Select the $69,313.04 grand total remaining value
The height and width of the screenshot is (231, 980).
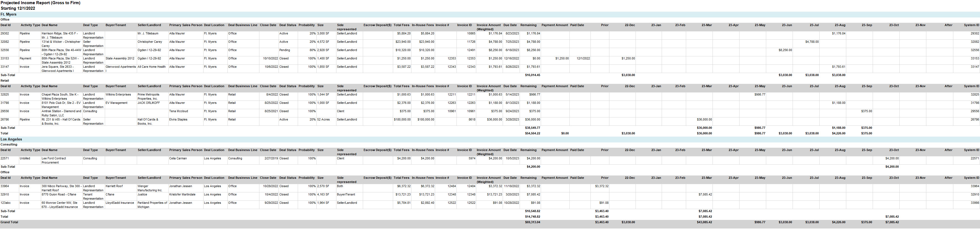pos(532,222)
